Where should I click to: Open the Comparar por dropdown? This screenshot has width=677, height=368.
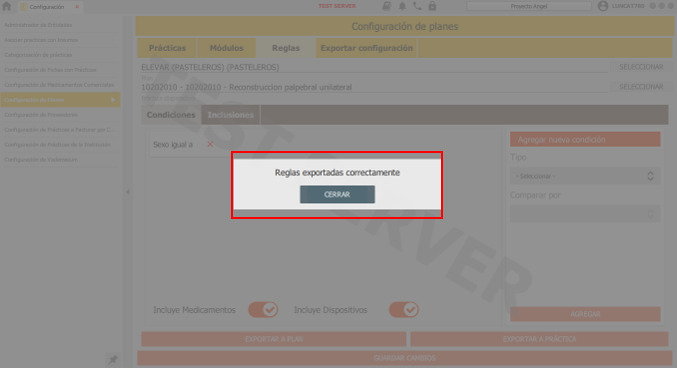585,214
